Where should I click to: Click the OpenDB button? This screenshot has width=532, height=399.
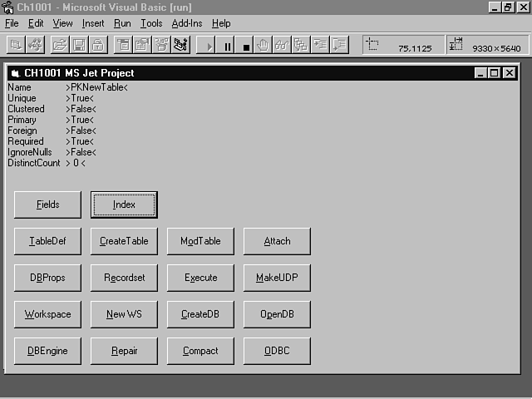[x=277, y=314]
